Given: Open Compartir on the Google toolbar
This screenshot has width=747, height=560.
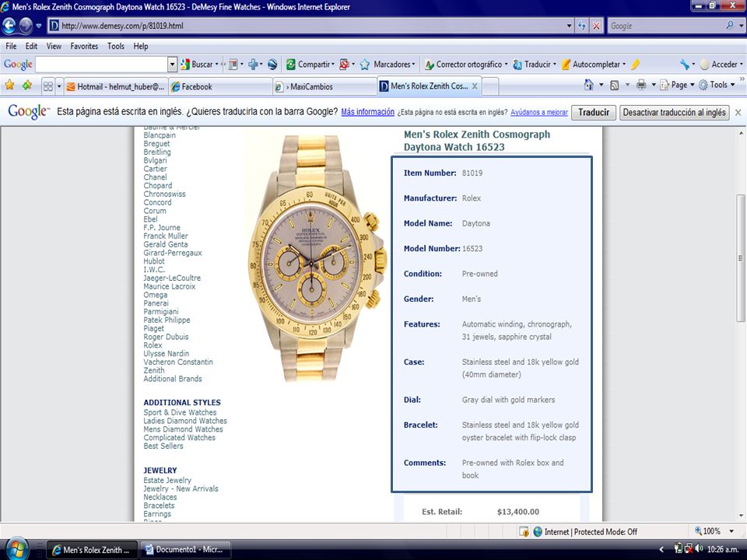Looking at the screenshot, I should coord(310,65).
